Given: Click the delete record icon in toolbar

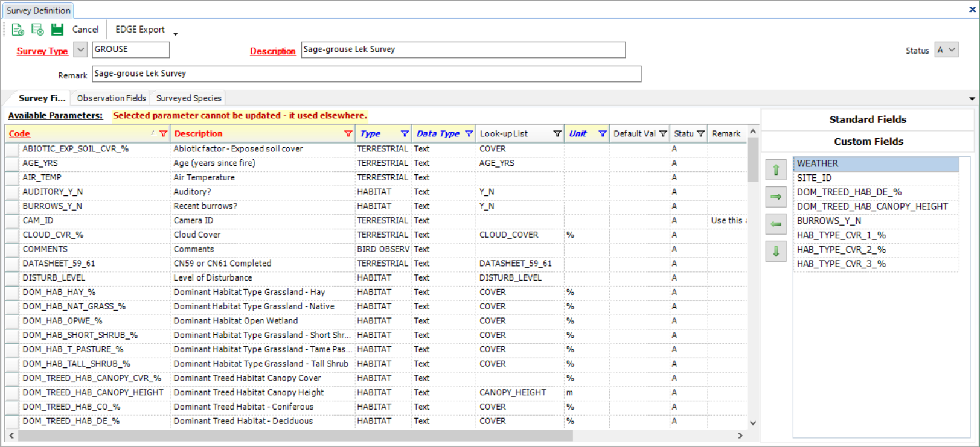Looking at the screenshot, I should [37, 29].
